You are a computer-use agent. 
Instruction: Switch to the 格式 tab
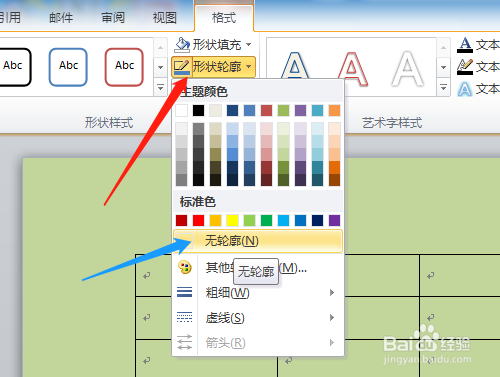[224, 17]
